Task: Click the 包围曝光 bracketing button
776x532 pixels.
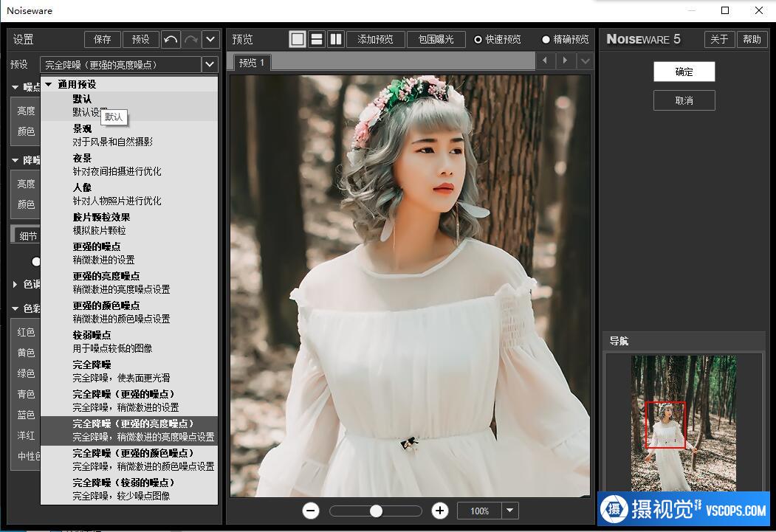Action: (x=436, y=40)
